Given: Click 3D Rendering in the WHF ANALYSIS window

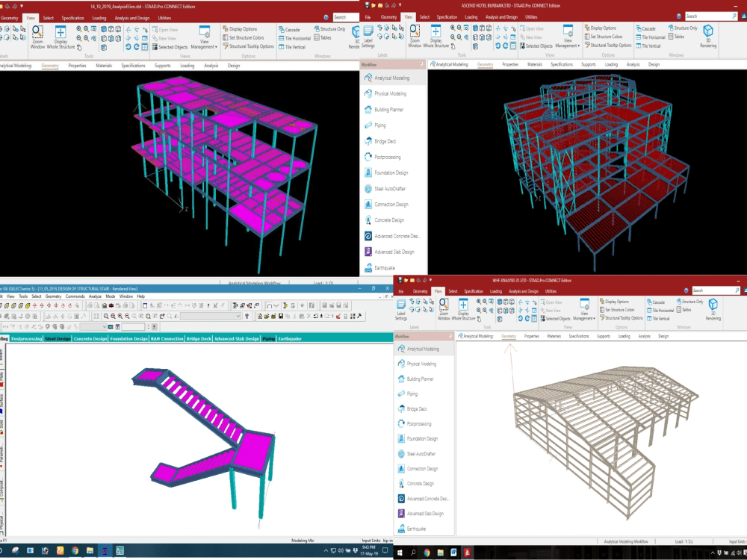Looking at the screenshot, I should tap(713, 310).
